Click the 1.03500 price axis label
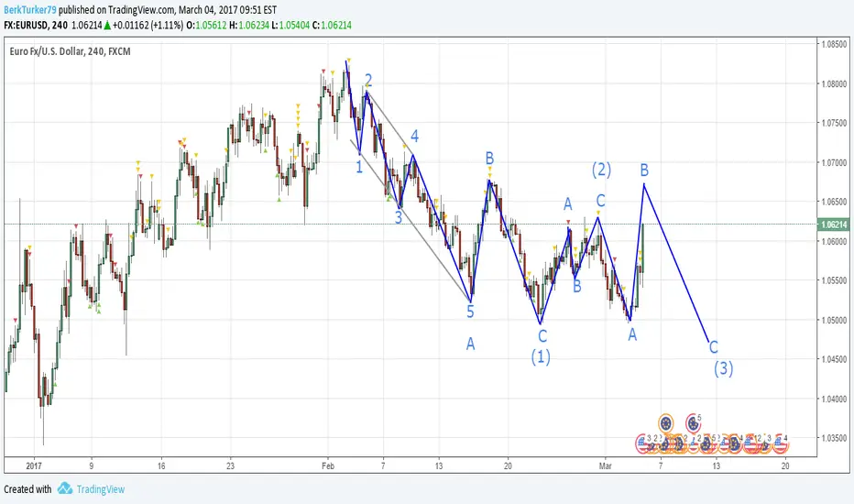Viewport: 854px width, 504px height. [834, 438]
